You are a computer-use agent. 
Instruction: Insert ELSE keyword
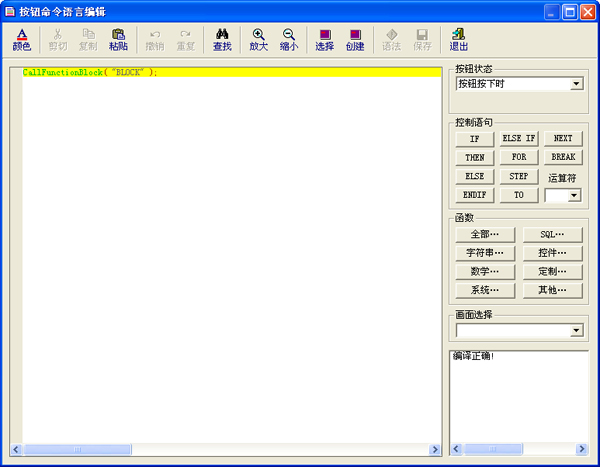point(475,176)
